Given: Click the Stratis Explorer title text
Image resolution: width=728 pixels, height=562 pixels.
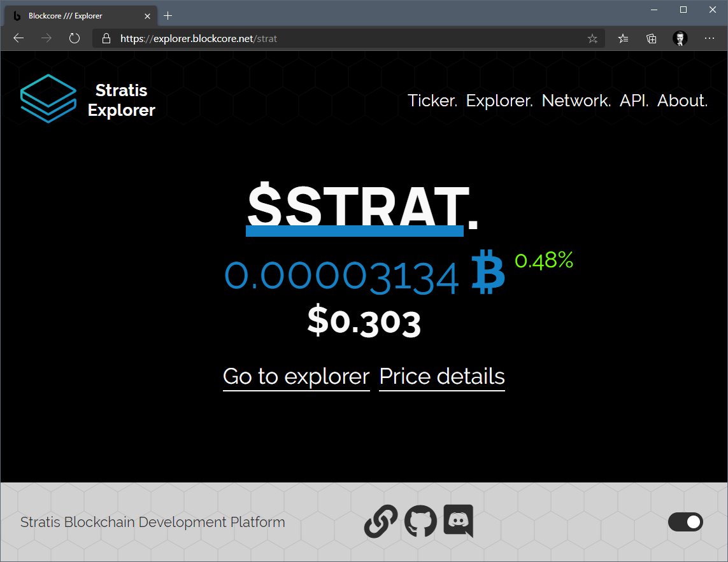Looking at the screenshot, I should click(121, 100).
